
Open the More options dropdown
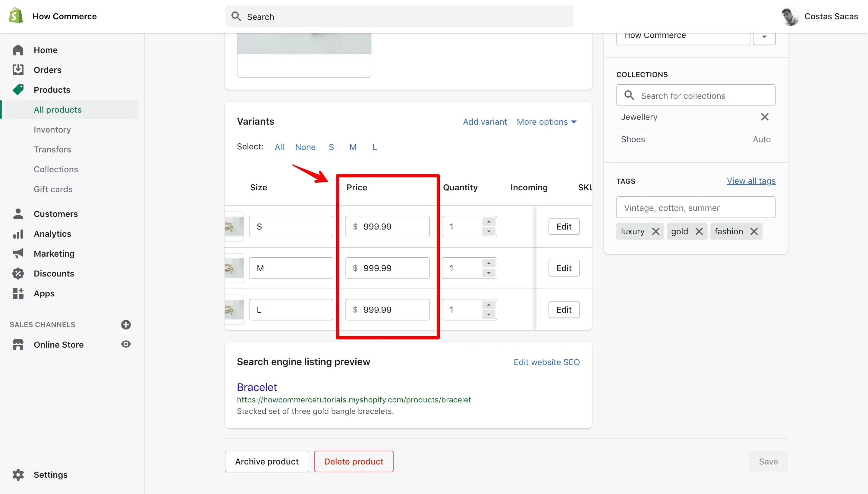click(x=546, y=122)
